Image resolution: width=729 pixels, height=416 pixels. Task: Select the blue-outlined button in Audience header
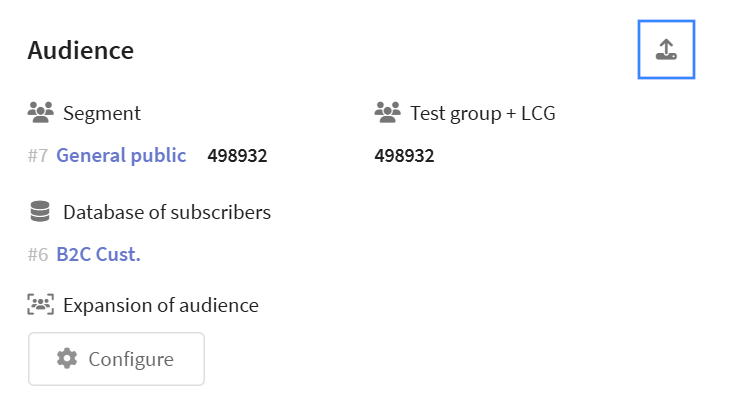(666, 49)
